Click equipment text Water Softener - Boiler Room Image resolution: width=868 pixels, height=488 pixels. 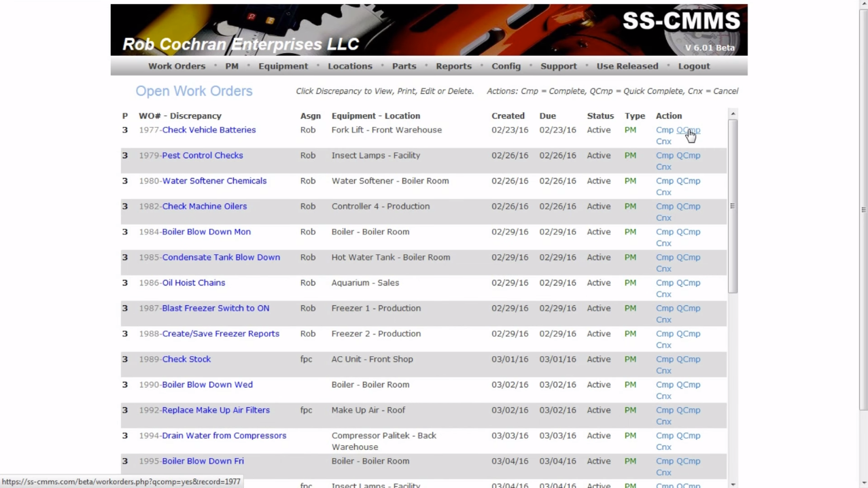(x=390, y=181)
